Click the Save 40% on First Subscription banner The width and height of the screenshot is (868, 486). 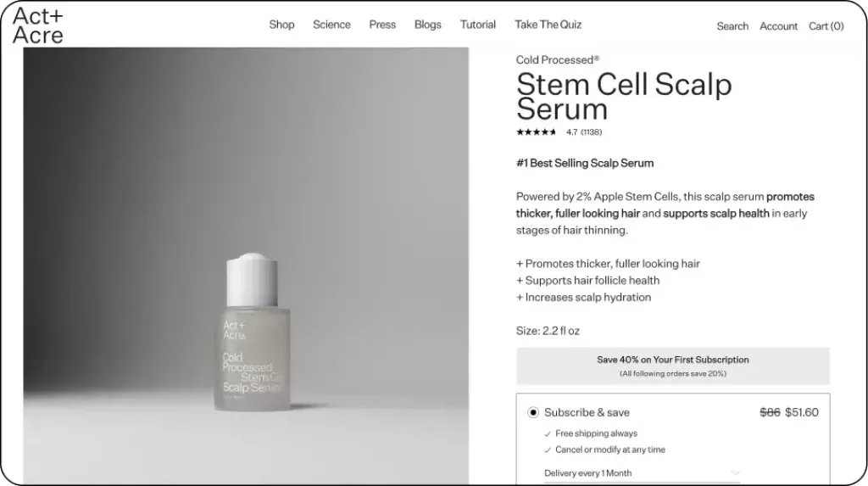pos(673,366)
